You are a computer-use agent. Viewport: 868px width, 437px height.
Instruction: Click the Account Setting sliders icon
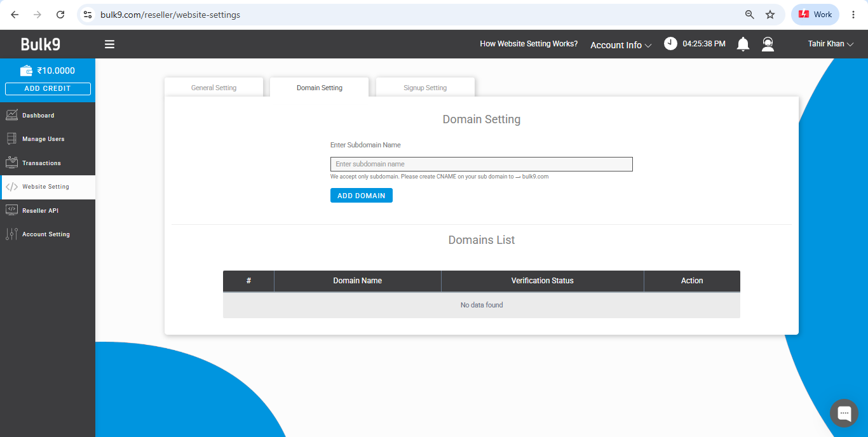[x=11, y=234]
